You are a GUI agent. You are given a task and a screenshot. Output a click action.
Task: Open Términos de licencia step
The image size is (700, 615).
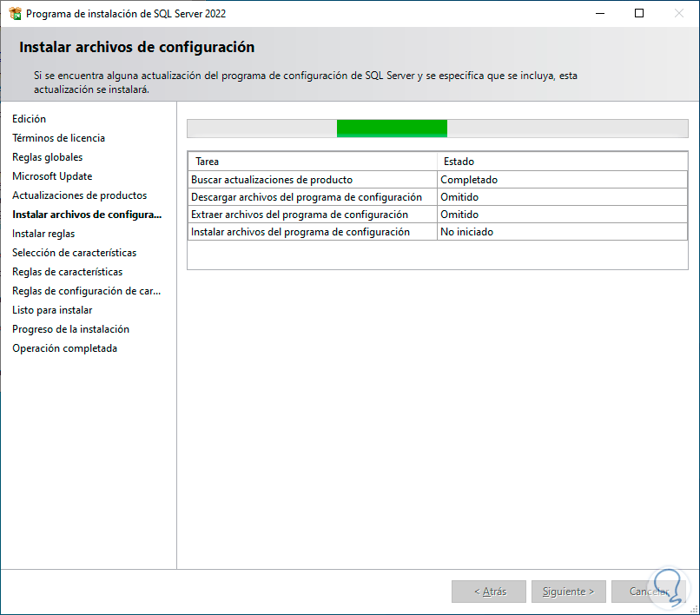tap(58, 138)
